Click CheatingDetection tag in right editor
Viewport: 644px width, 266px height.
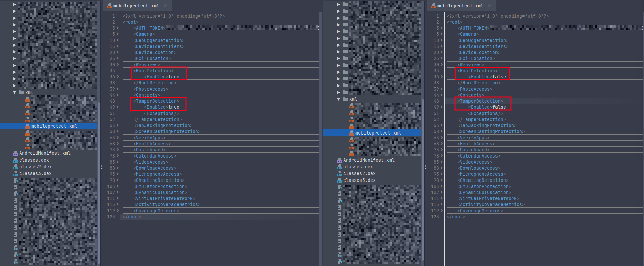(483, 180)
